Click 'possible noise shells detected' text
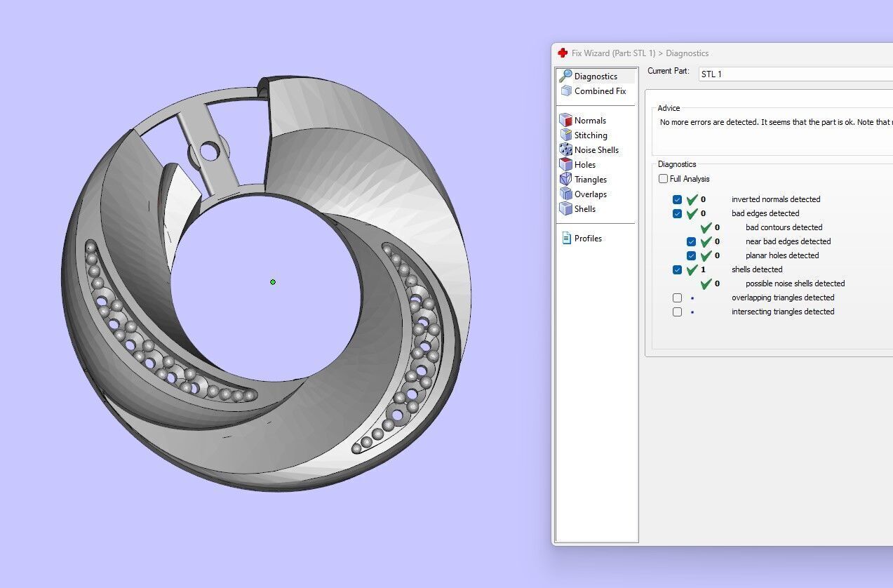 tap(795, 283)
